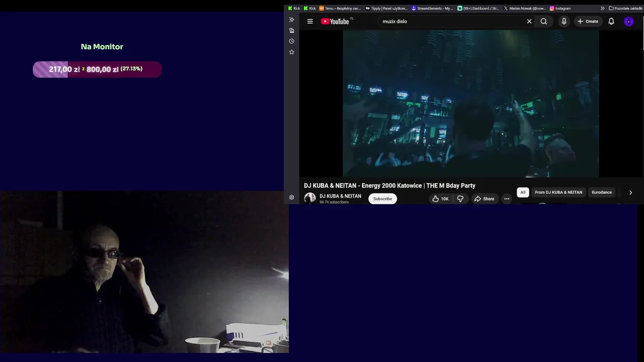Open the (99+) Dashboard bookmark
The height and width of the screenshot is (362, 644).
click(478, 8)
